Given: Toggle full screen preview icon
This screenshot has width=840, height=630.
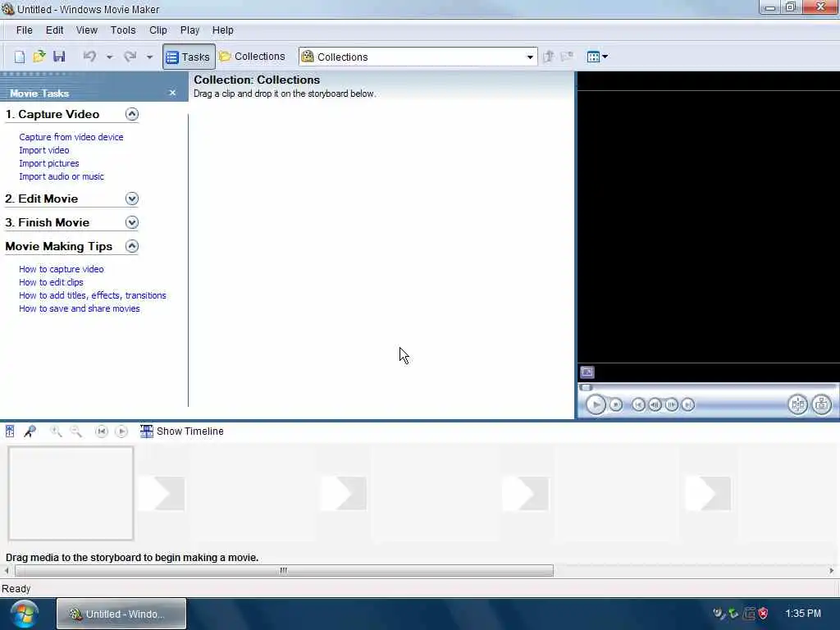Looking at the screenshot, I should (587, 372).
